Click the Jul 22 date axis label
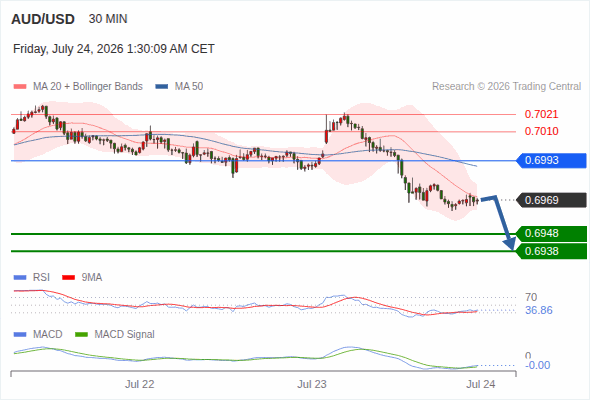Image resolution: width=590 pixels, height=400 pixels. (x=140, y=385)
